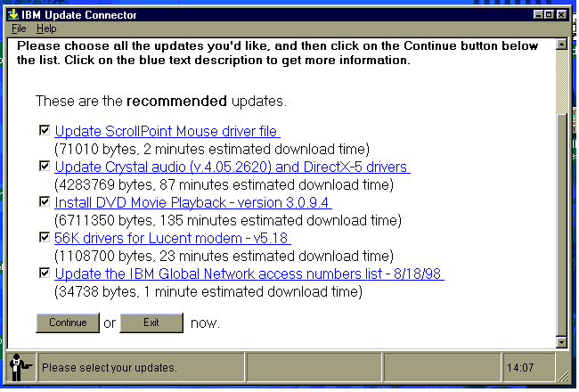Screen dimensions: 579x392
Task: Deselect the DVD Movie Playback install checkbox
Action: click(x=45, y=202)
